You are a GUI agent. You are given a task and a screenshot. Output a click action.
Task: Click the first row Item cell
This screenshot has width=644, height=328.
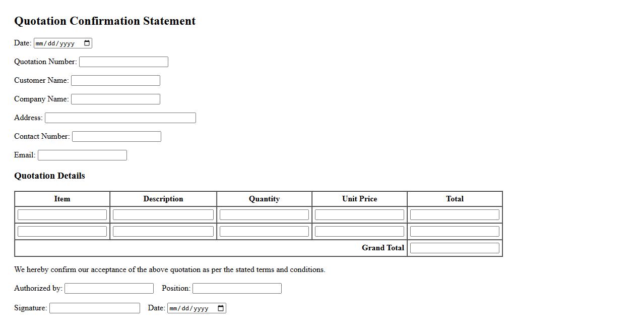tap(62, 215)
